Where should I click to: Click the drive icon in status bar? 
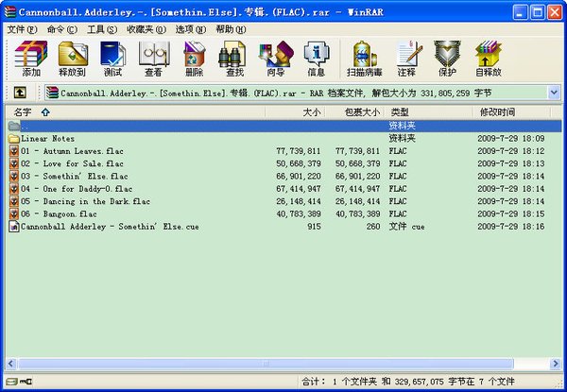click(11, 382)
